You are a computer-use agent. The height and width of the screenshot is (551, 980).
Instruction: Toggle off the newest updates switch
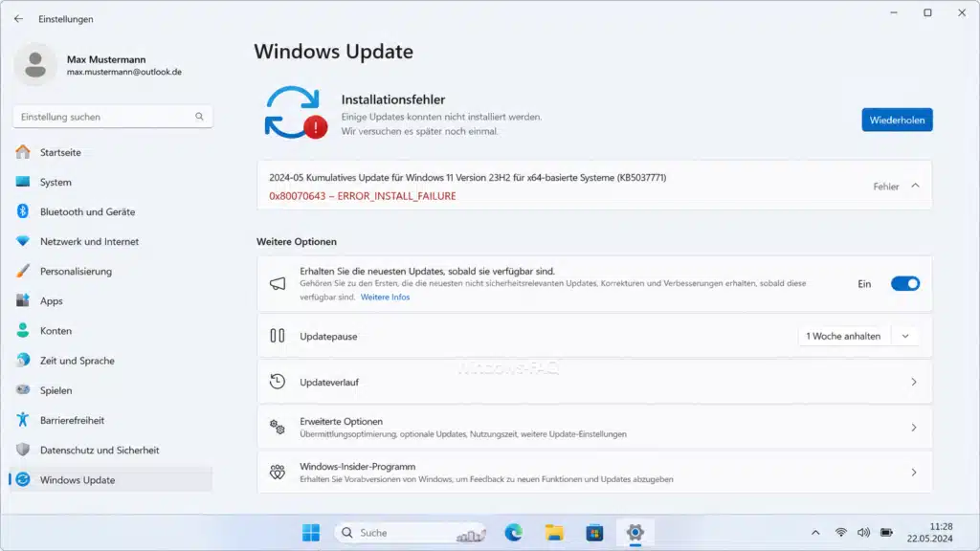905,283
